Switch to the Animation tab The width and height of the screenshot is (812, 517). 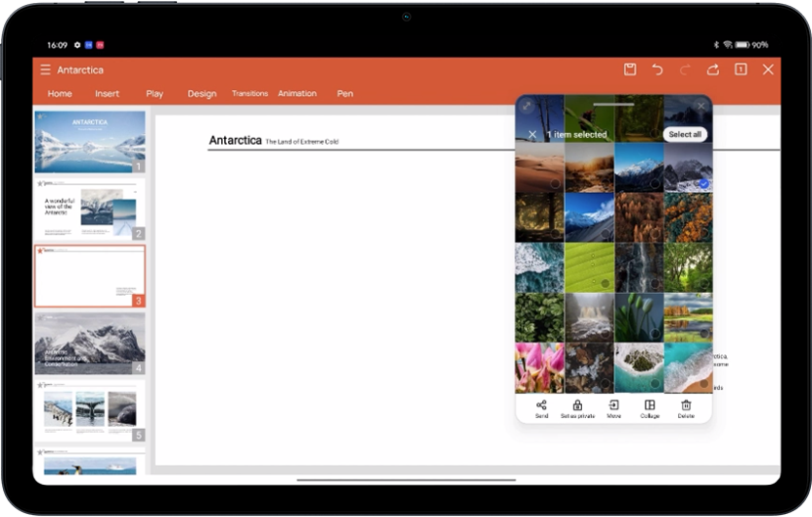pos(296,94)
